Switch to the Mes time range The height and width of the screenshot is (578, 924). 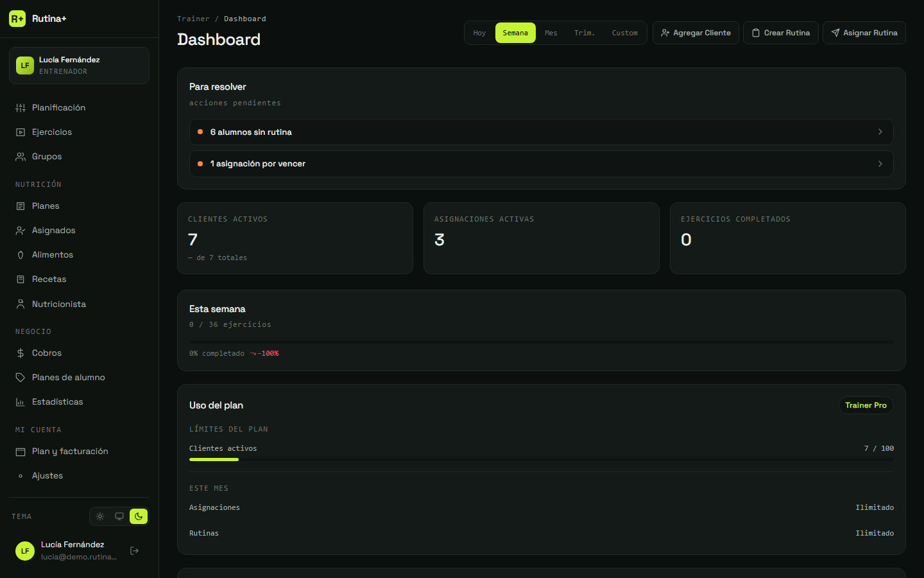tap(551, 33)
